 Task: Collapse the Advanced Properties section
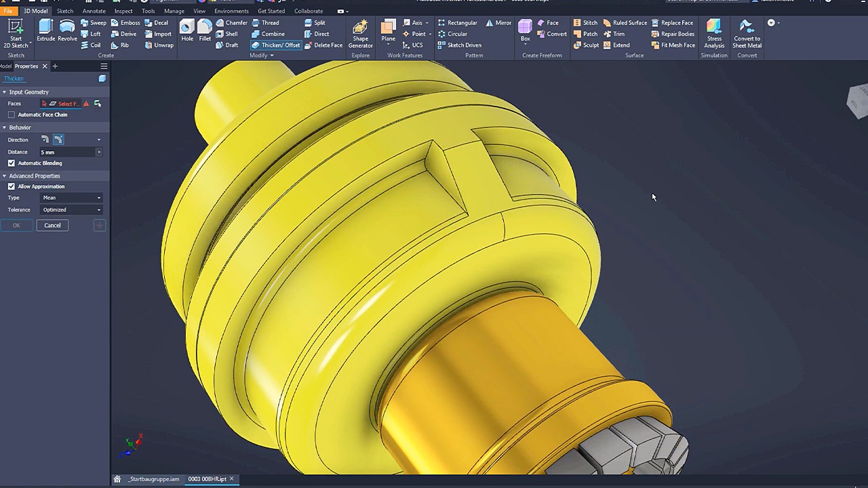coord(4,176)
